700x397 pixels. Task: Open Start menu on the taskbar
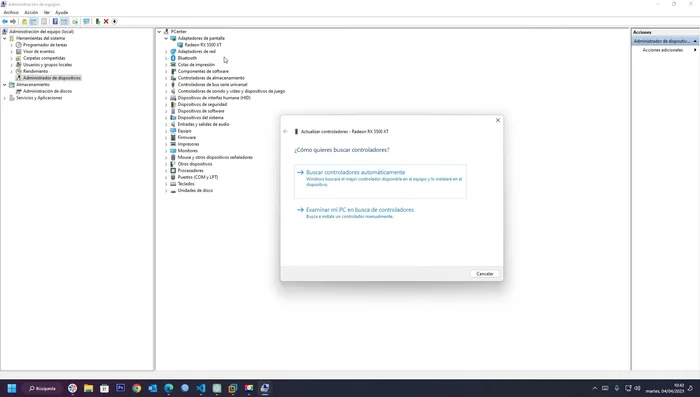coord(12,388)
